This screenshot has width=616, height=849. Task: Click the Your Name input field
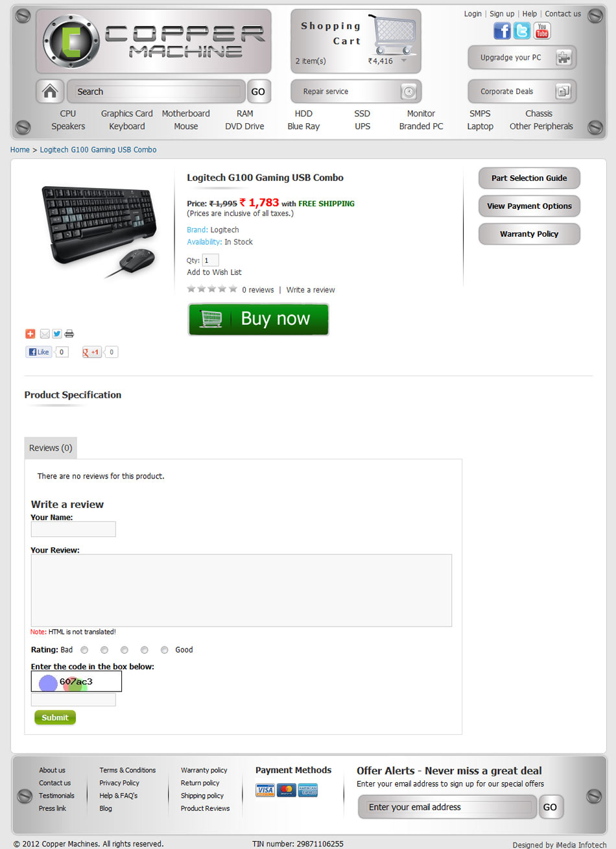pyautogui.click(x=73, y=529)
